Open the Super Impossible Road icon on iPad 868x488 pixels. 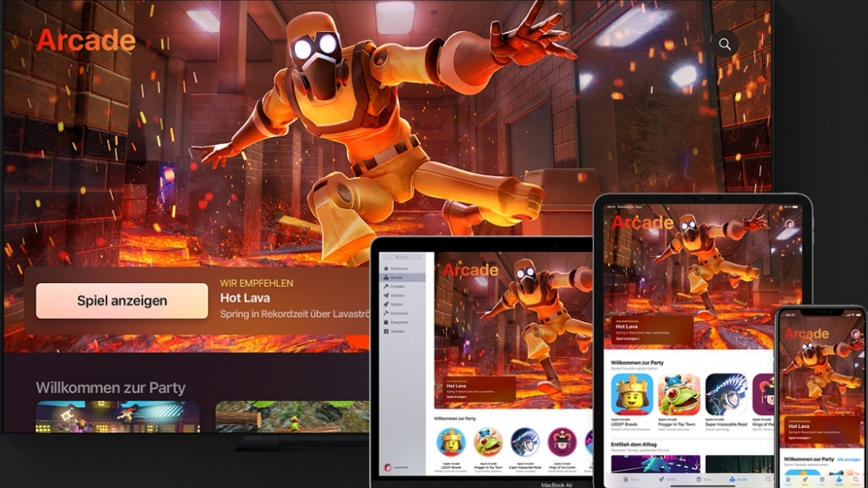coord(727,394)
